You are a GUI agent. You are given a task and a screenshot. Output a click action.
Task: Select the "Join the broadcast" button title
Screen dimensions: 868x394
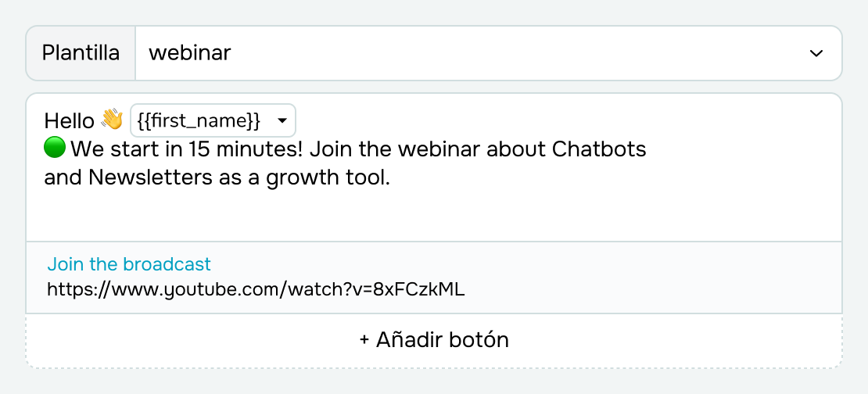(x=129, y=264)
